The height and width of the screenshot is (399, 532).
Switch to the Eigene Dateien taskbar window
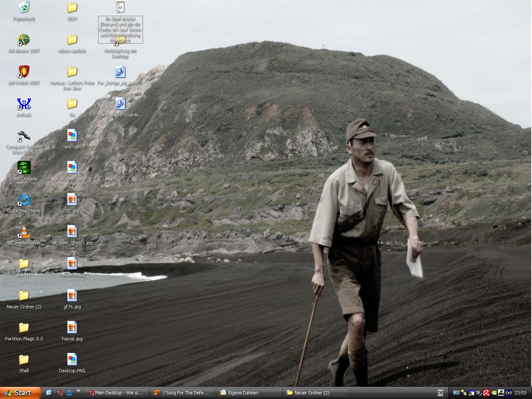pyautogui.click(x=250, y=393)
